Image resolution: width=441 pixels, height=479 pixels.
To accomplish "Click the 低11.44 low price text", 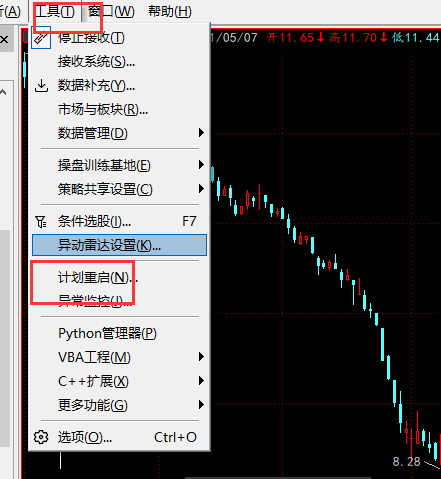I will pyautogui.click(x=416, y=38).
